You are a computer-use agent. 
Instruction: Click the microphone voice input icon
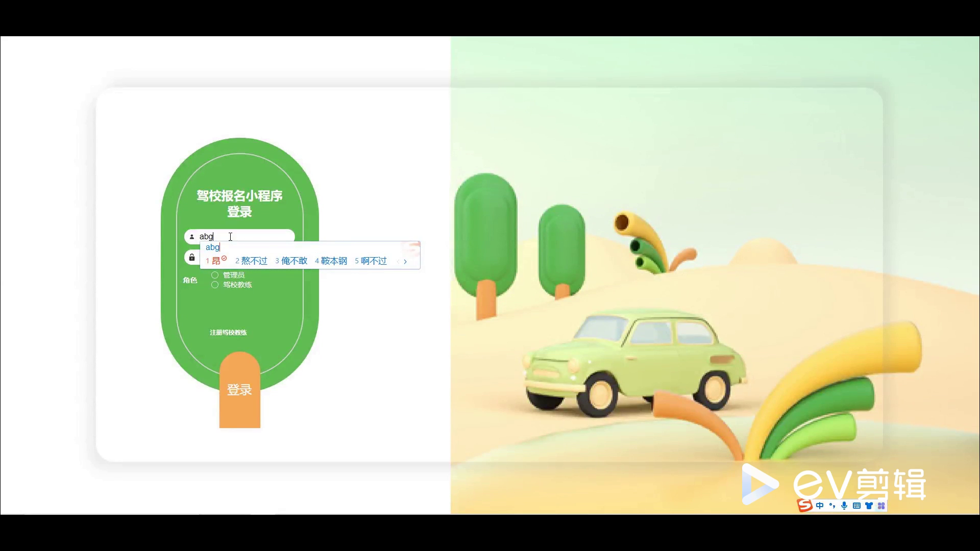pyautogui.click(x=844, y=506)
